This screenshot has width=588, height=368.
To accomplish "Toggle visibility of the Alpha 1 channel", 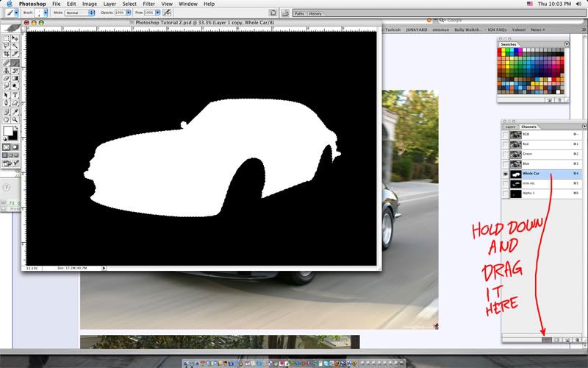I will coord(504,194).
